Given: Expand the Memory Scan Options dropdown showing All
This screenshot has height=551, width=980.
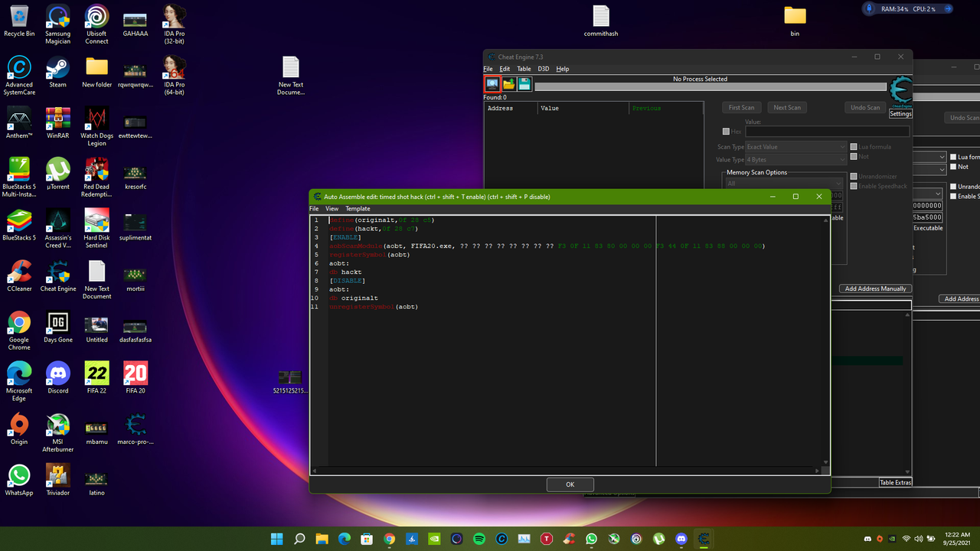Looking at the screenshot, I should click(783, 184).
